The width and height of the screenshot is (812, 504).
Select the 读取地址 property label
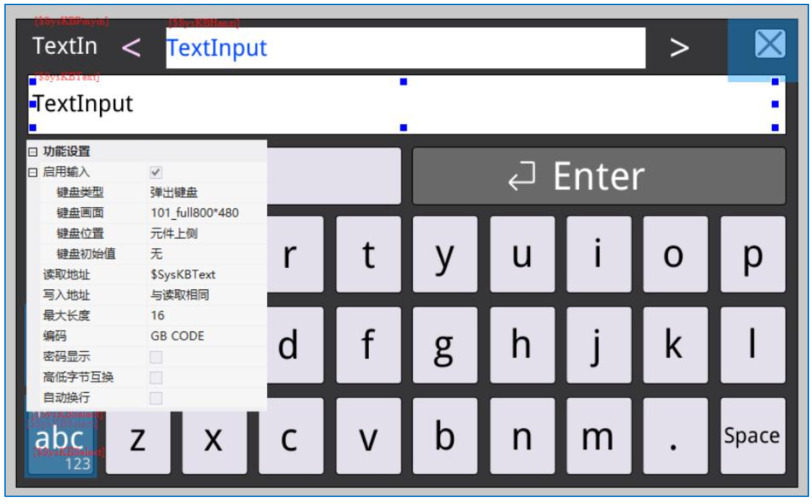[66, 275]
